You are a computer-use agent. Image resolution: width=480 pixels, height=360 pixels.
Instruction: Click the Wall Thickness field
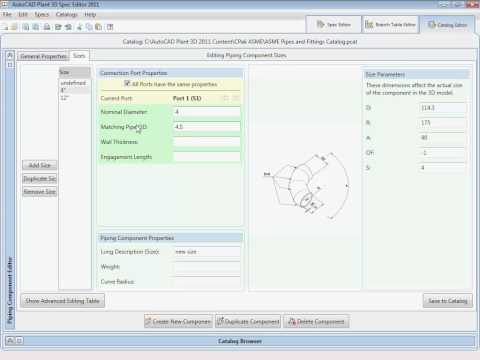coord(207,142)
